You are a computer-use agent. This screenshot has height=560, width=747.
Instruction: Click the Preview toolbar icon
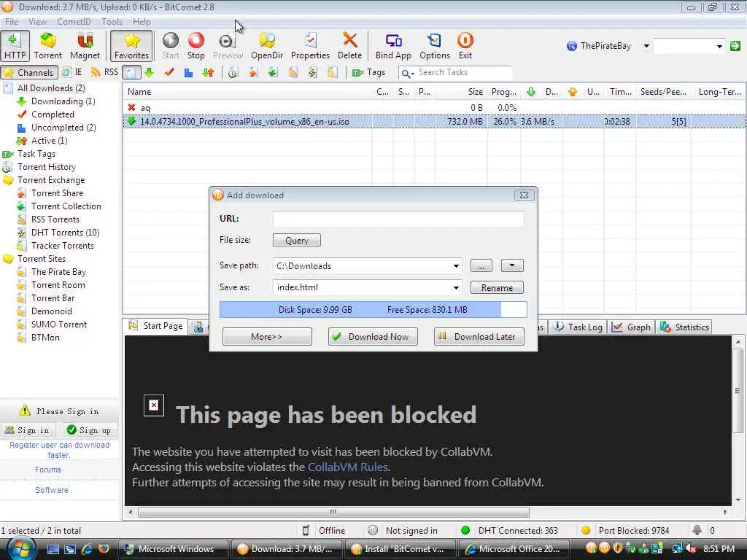pos(228,46)
